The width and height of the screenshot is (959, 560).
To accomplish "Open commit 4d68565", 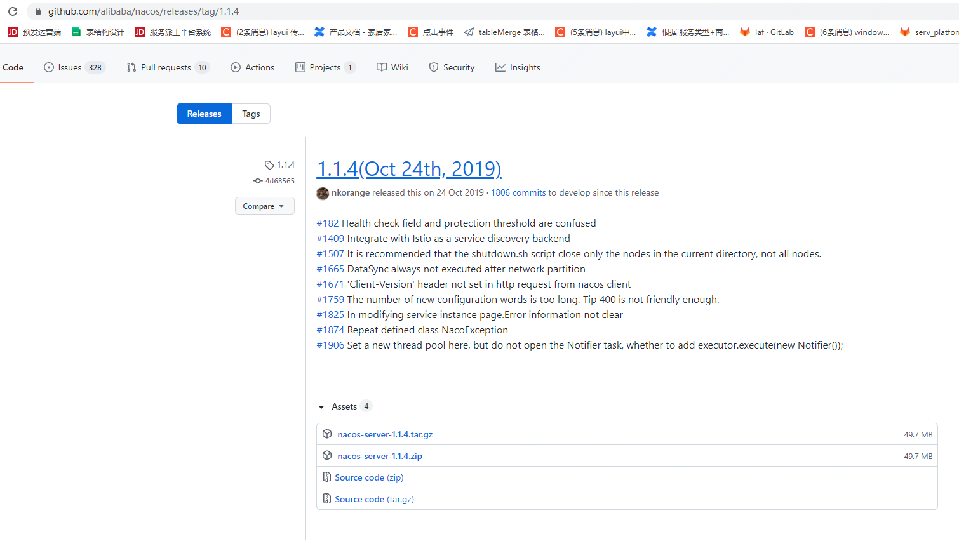I will pos(280,181).
